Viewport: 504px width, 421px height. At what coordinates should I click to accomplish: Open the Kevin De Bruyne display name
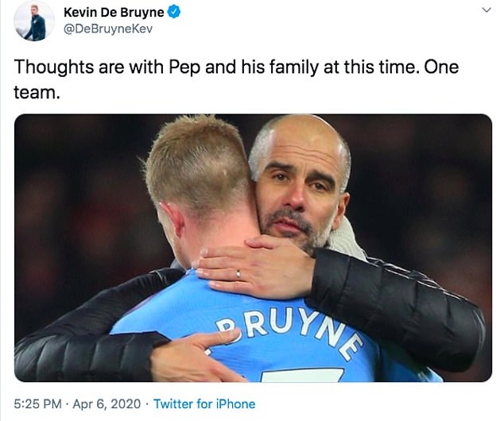point(114,12)
